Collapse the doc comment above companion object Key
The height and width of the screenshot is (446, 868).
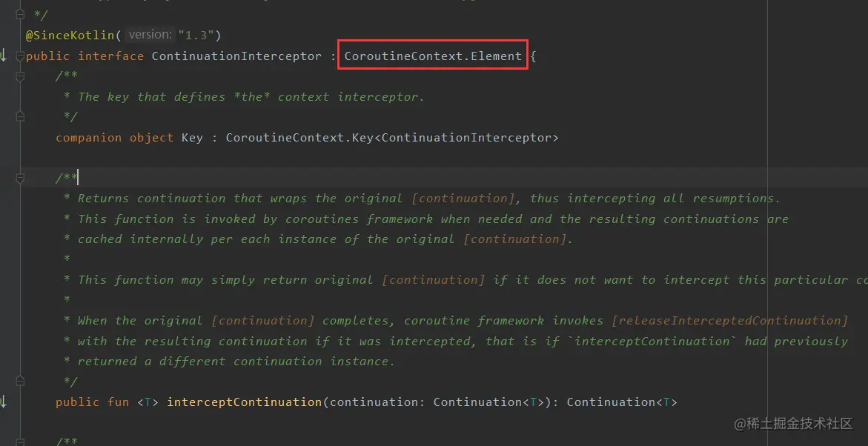point(20,76)
